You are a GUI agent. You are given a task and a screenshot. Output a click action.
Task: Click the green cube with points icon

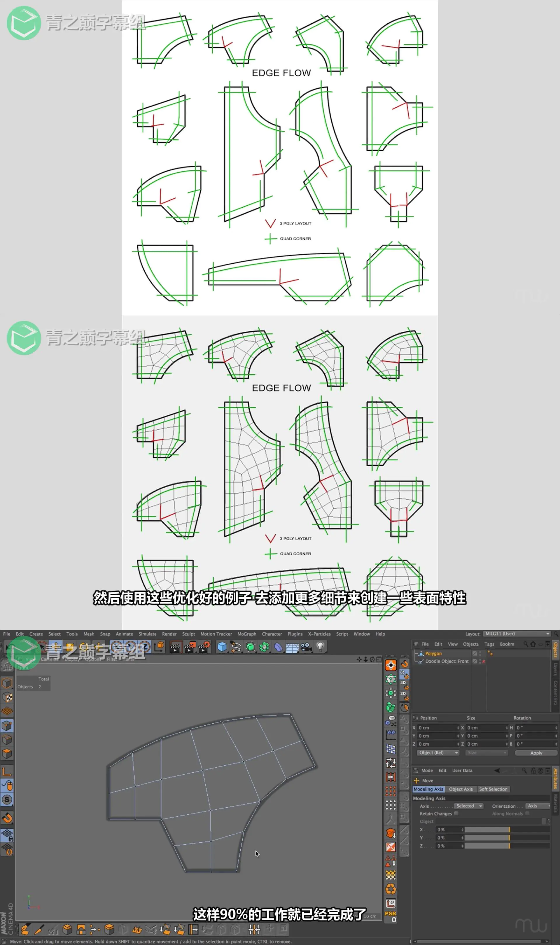coord(391,679)
